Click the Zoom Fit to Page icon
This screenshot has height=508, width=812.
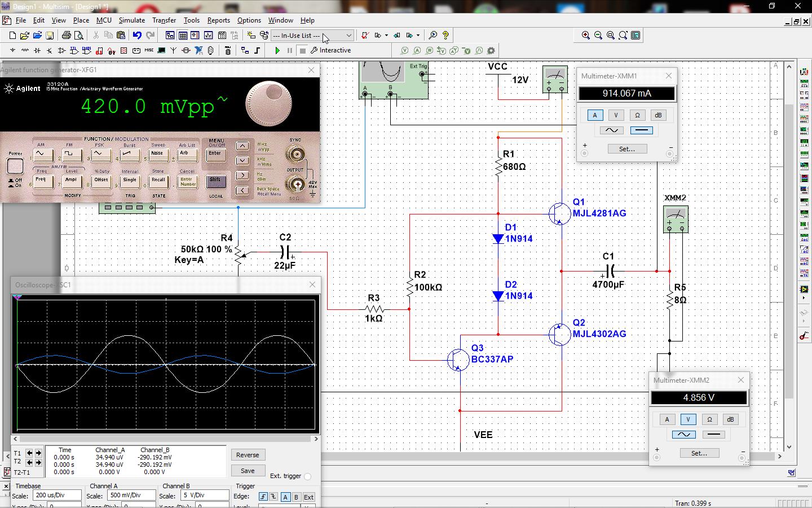tap(623, 35)
